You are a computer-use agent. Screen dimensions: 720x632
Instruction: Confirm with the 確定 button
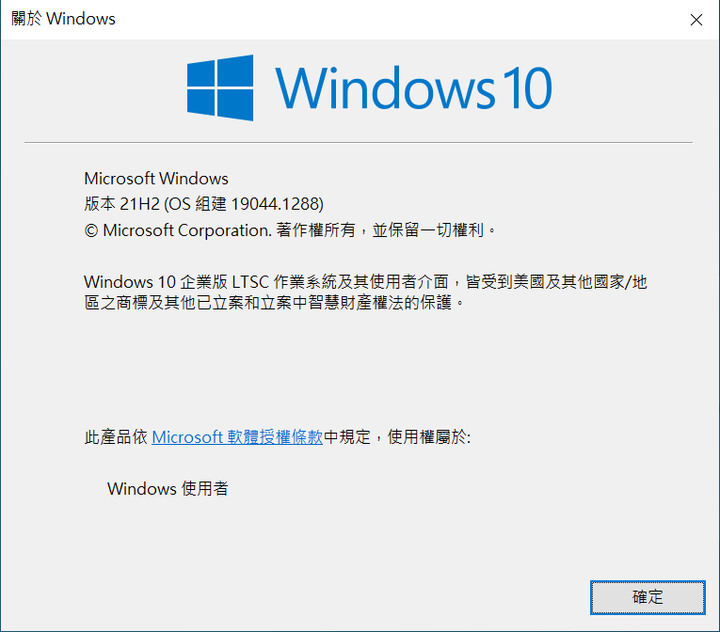pos(647,597)
